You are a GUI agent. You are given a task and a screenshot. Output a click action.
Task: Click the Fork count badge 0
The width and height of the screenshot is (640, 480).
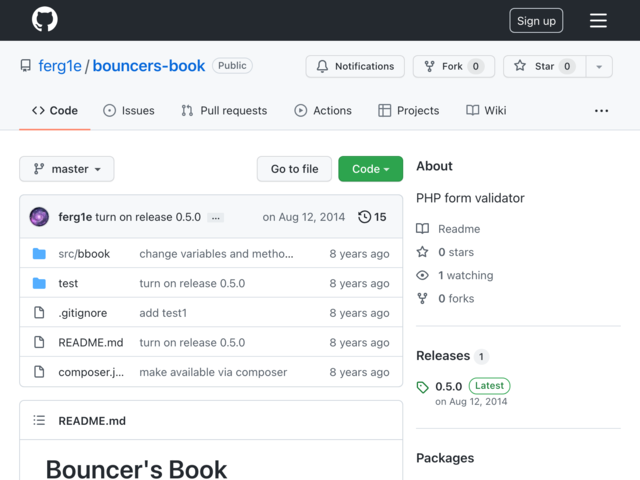pos(476,66)
